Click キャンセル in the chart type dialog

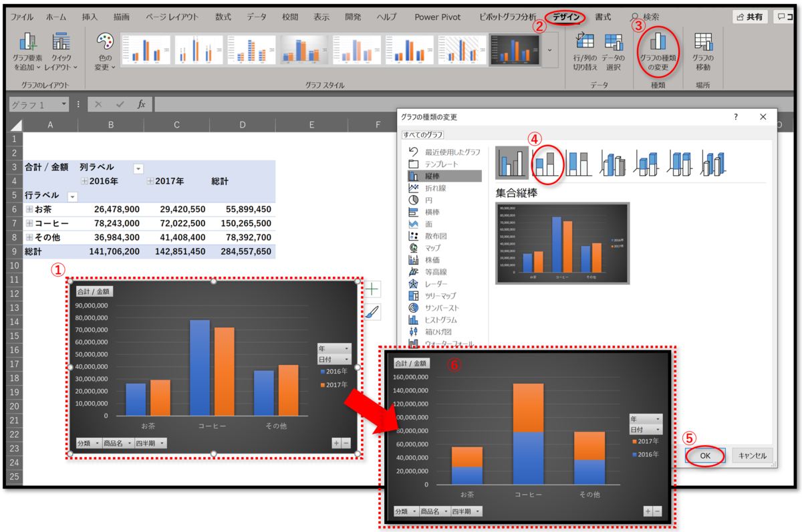[753, 456]
